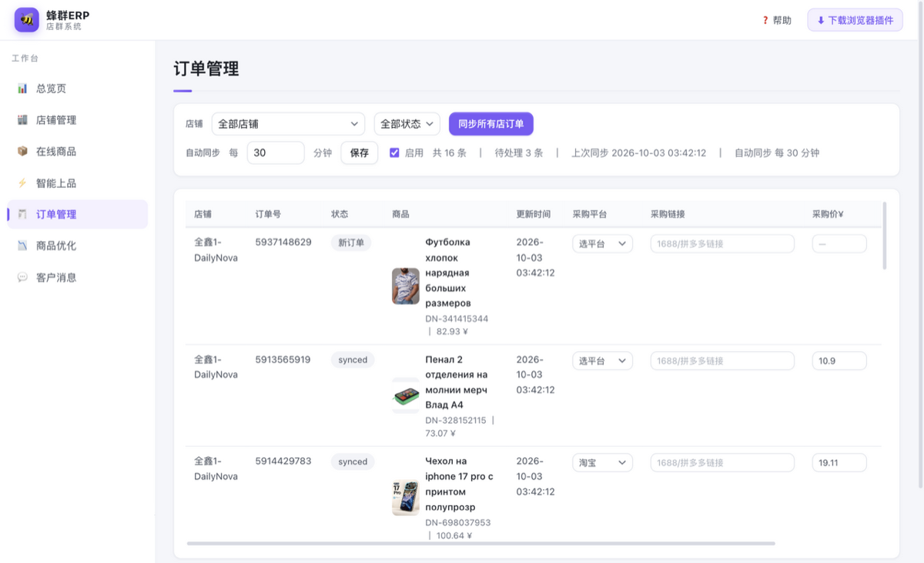Click the iPhone 17 pro case thumbnail

pos(406,498)
